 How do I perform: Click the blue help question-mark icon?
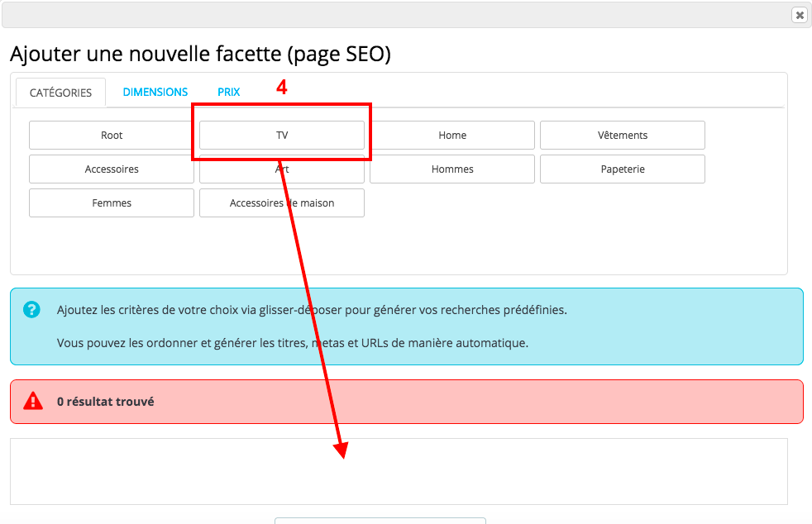point(31,310)
